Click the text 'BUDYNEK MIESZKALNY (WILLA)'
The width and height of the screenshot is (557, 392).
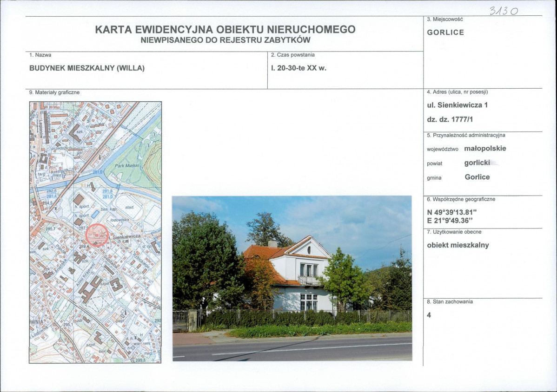click(87, 68)
